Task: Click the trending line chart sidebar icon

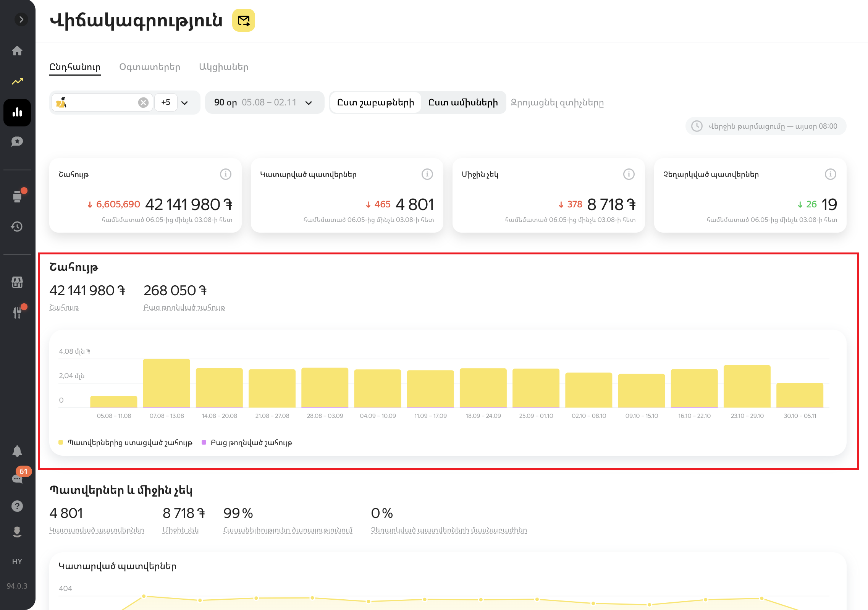Action: [x=17, y=81]
